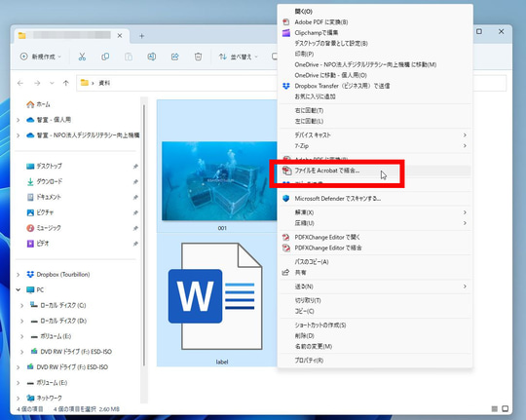
Task: Click the Copy icon in toolbar
Action: tap(105, 57)
